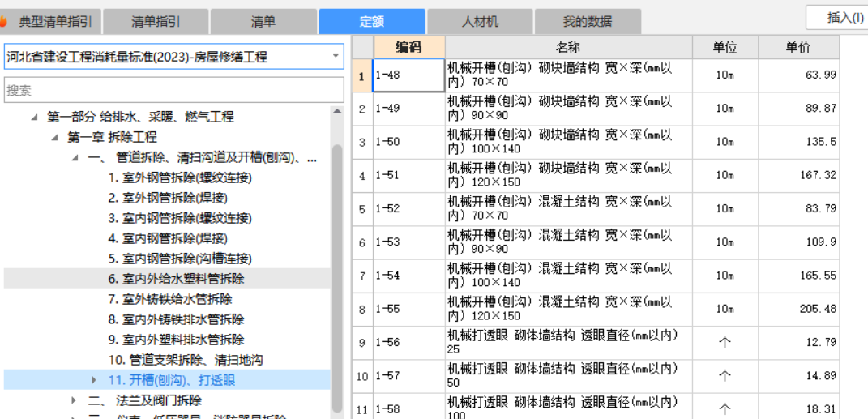Expand the 二、法兰及阀门拆除 node
Viewport: 868px width, 419px height.
coord(75,400)
